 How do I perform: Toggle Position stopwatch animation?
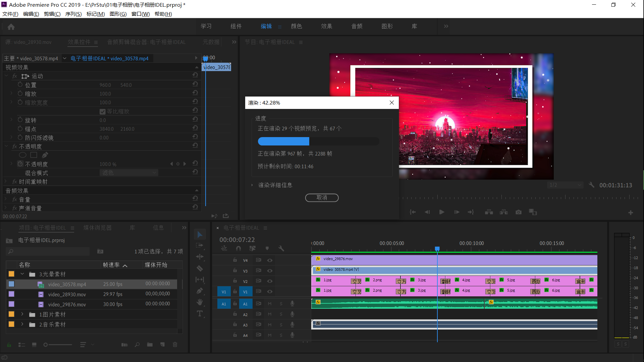click(x=20, y=85)
